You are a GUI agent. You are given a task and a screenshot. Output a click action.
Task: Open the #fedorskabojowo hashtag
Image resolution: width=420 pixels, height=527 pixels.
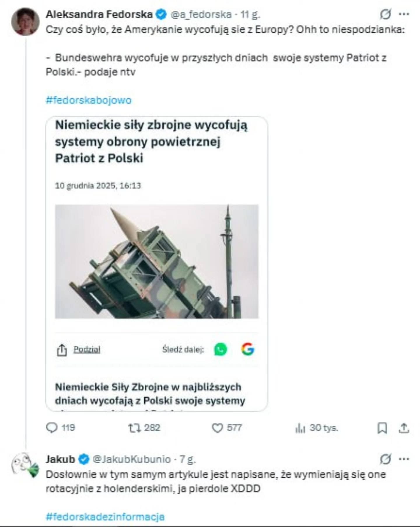pyautogui.click(x=89, y=100)
